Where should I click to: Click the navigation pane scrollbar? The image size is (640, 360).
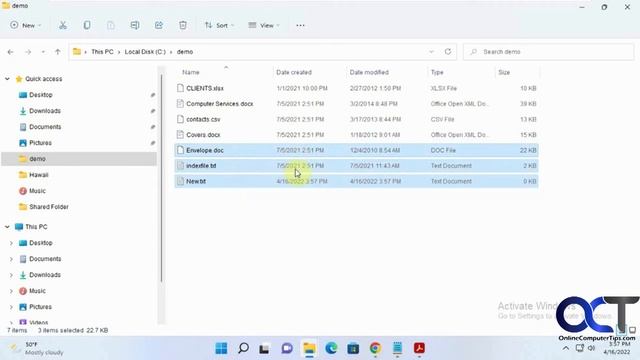(x=162, y=178)
